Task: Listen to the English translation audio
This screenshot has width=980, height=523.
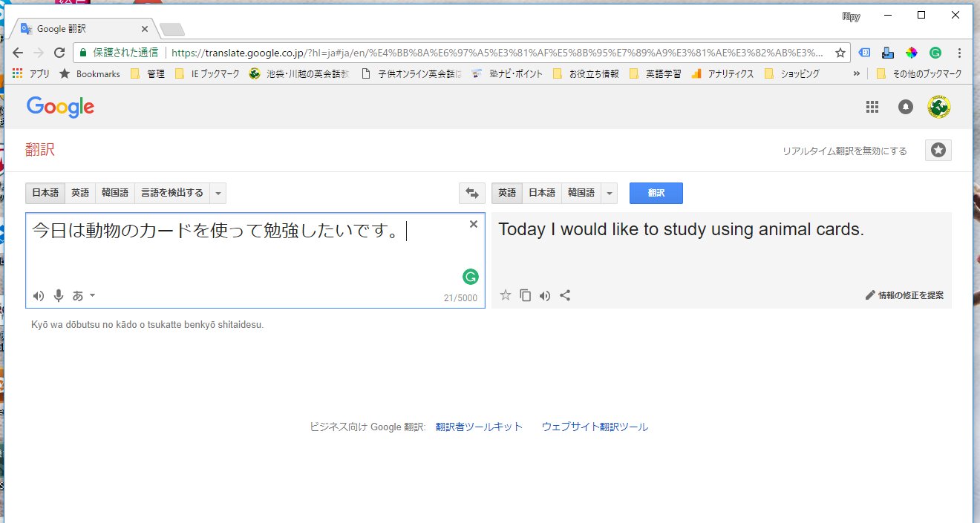Action: point(545,295)
